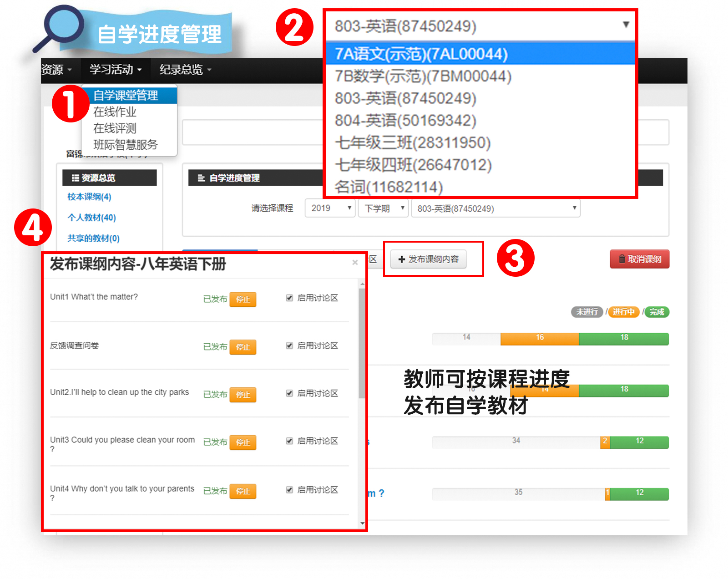The height and width of the screenshot is (579, 728).
Task: Toggle 启用讨论区 checkbox for Unit1
Action: (x=289, y=298)
